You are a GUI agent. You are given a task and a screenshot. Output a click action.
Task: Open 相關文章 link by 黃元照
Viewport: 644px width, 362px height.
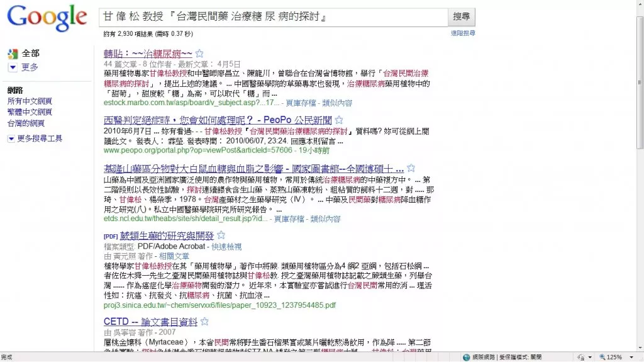[174, 256]
